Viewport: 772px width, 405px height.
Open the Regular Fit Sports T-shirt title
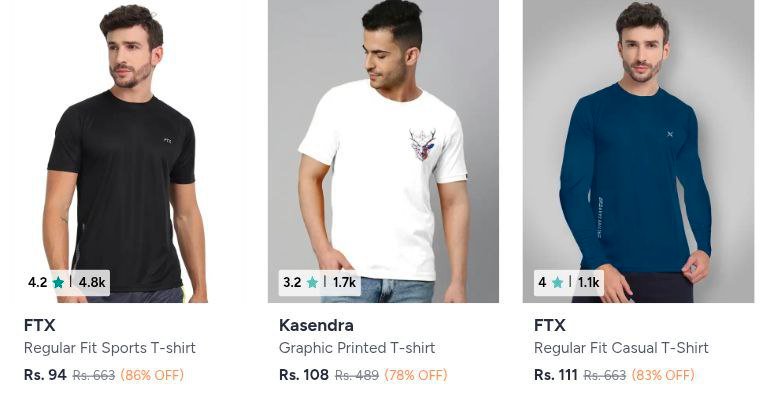tap(110, 348)
